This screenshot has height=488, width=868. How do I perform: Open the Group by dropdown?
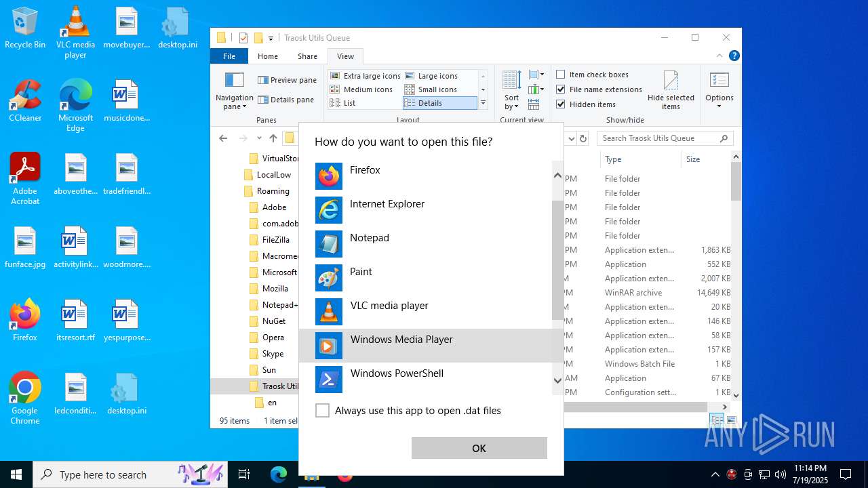tap(536, 75)
